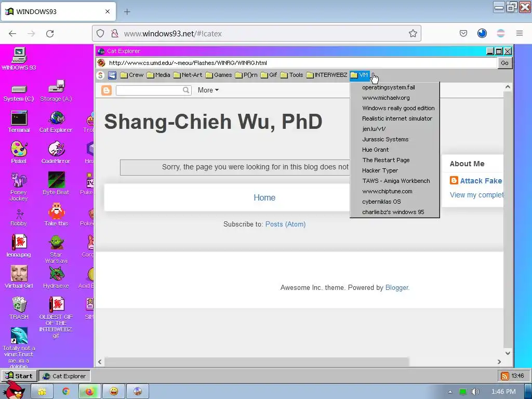The width and height of the screenshot is (532, 399).
Task: Select operatingsystem.fail from VM menu
Action: pyautogui.click(x=395, y=87)
